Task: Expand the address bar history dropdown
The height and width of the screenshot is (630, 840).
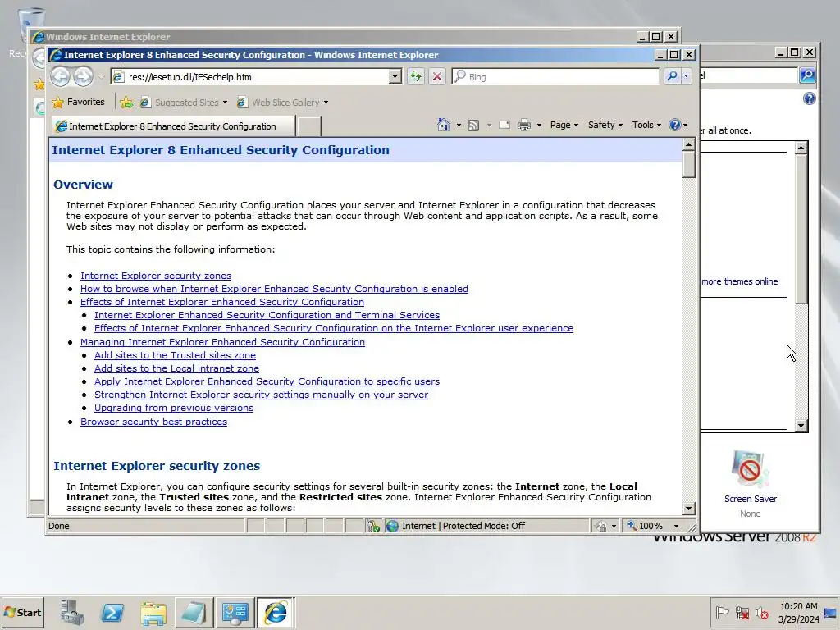Action: 395,76
